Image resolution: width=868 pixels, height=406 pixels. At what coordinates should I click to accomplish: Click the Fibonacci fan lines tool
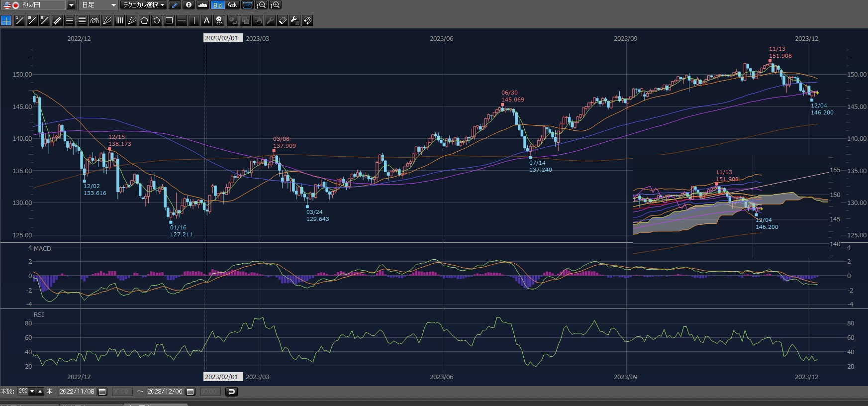(107, 20)
